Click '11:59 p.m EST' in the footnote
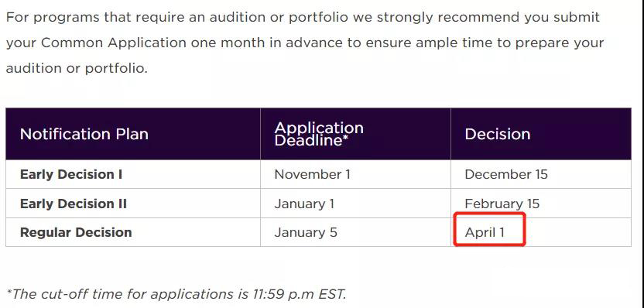Screen dimensions: 644x308 [x=298, y=293]
